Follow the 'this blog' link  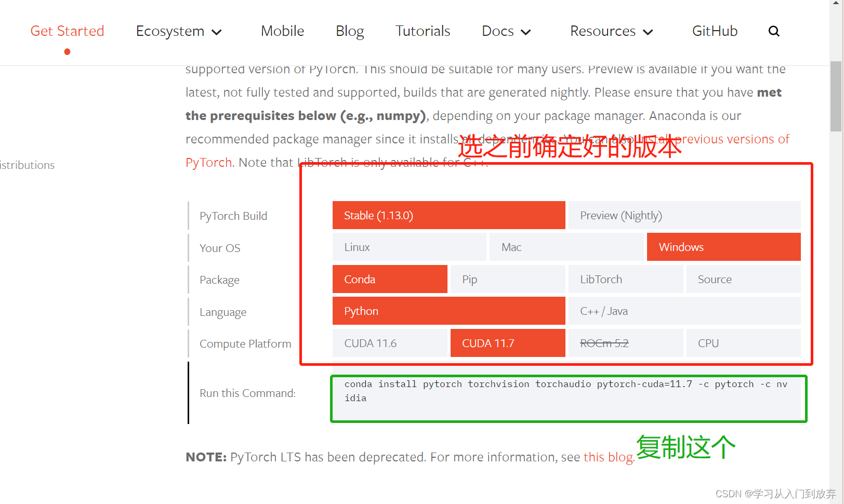point(608,457)
